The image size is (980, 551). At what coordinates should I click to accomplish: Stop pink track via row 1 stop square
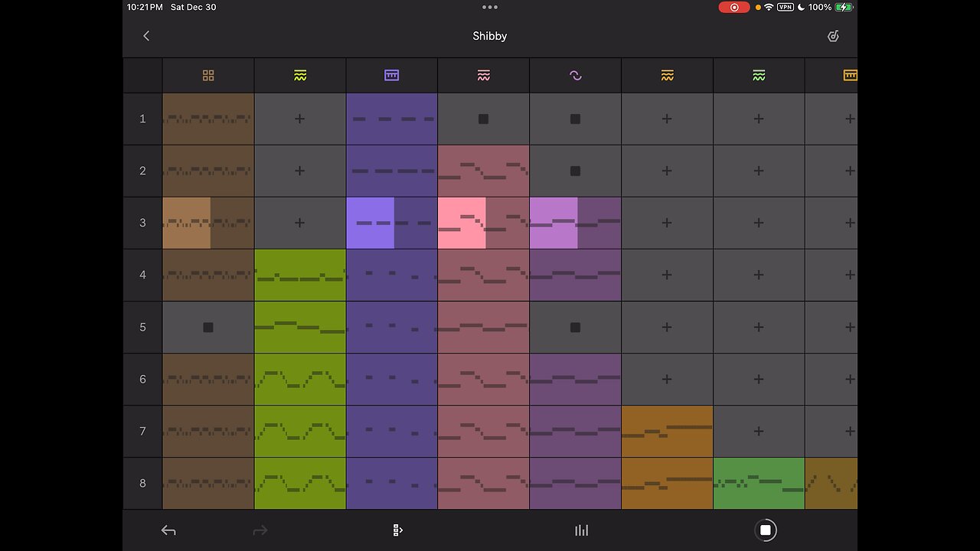[x=484, y=119]
